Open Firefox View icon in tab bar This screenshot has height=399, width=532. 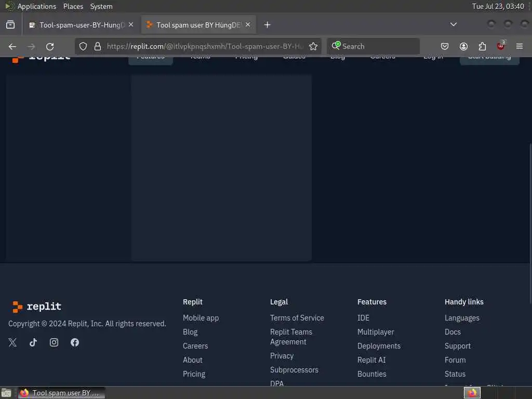click(10, 25)
